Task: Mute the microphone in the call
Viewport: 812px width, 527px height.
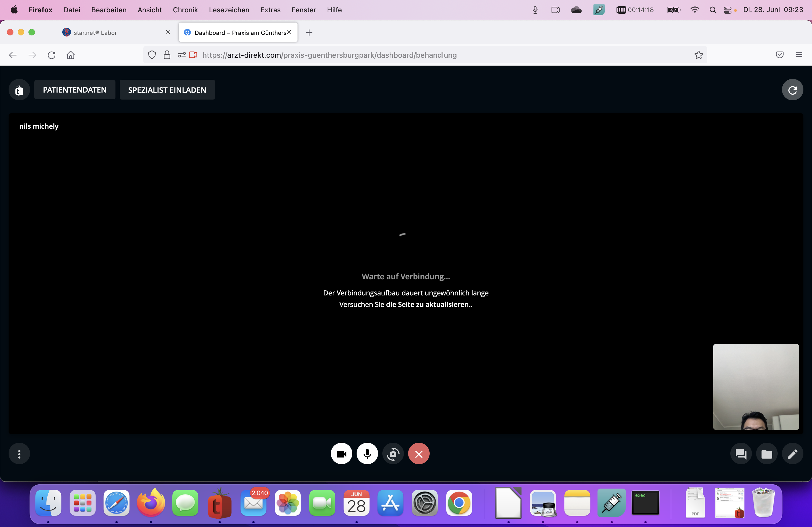Action: tap(367, 454)
